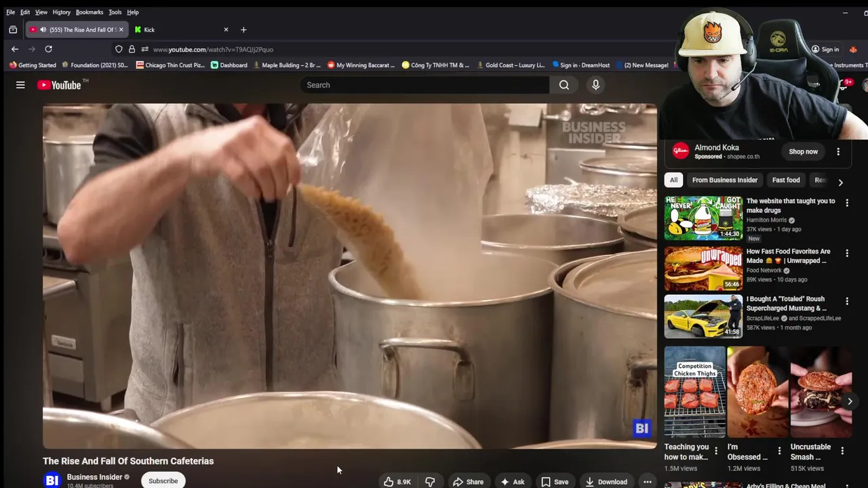This screenshot has width=868, height=488.
Task: Open Dashboard bookmark
Action: point(229,65)
